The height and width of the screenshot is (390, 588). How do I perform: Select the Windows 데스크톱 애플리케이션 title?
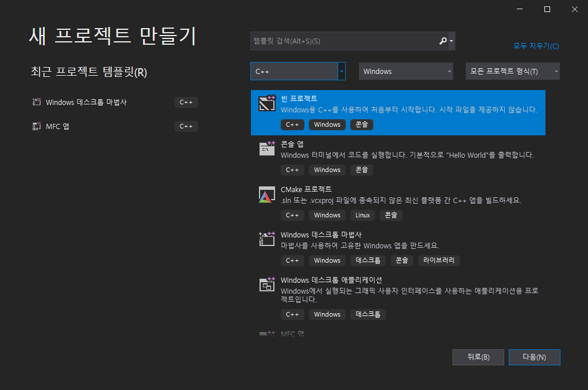point(331,280)
